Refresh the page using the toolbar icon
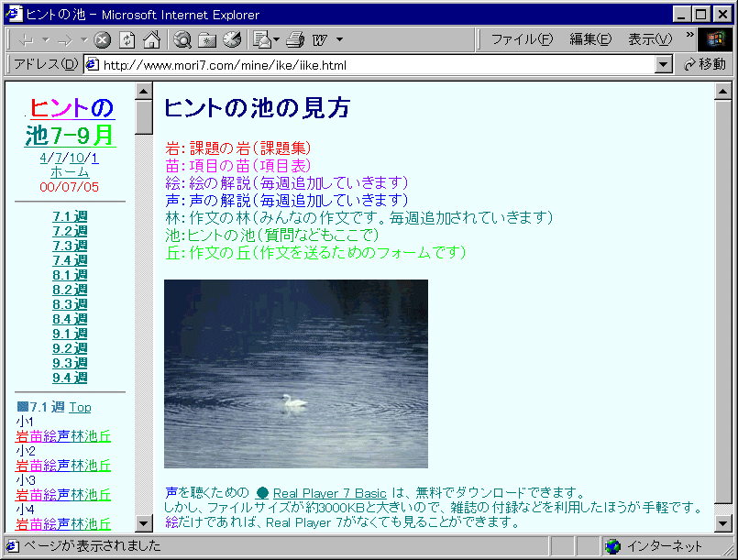 [x=127, y=39]
